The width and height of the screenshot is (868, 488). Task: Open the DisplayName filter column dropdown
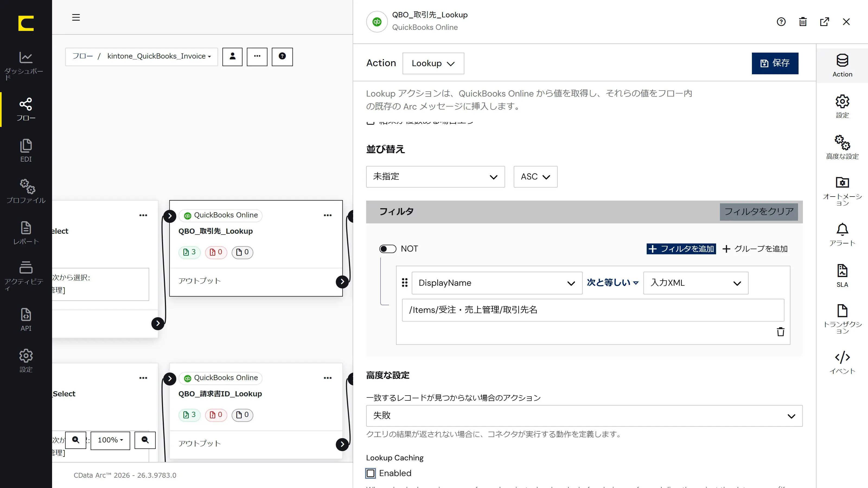click(497, 283)
